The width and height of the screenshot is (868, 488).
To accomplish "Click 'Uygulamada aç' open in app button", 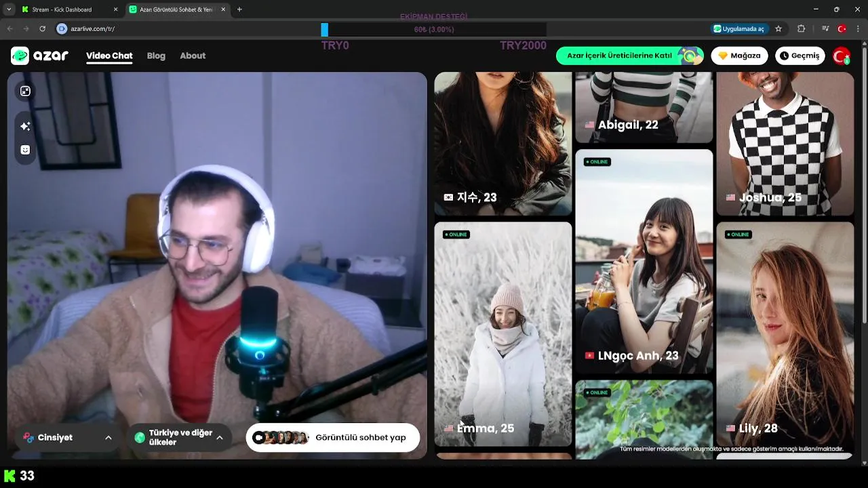I will [739, 28].
